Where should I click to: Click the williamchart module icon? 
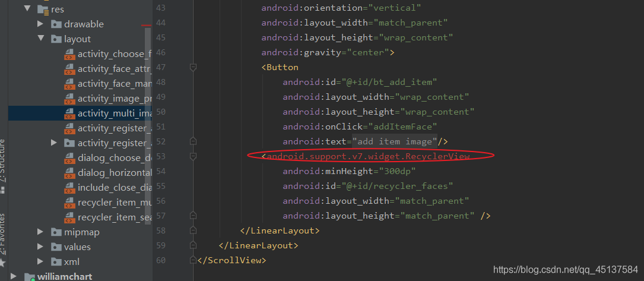pyautogui.click(x=30, y=276)
